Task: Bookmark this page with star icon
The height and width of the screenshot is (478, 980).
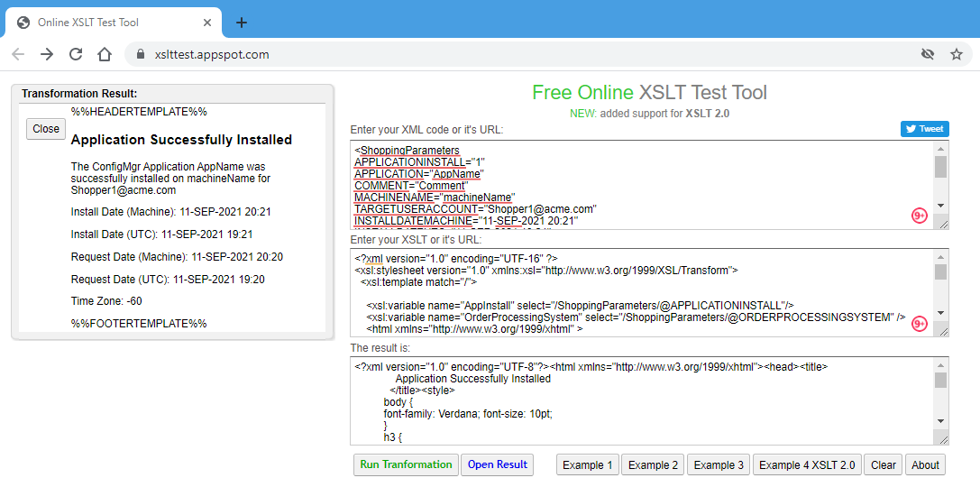Action: pyautogui.click(x=957, y=54)
